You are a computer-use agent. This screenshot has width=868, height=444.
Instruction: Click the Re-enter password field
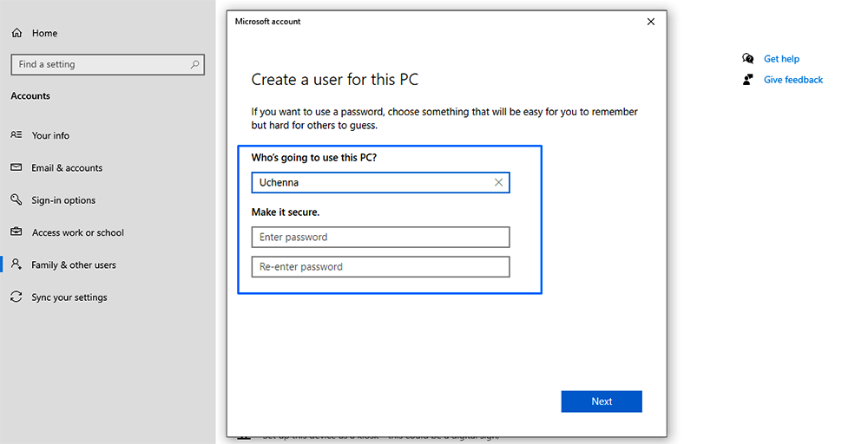[x=380, y=267]
